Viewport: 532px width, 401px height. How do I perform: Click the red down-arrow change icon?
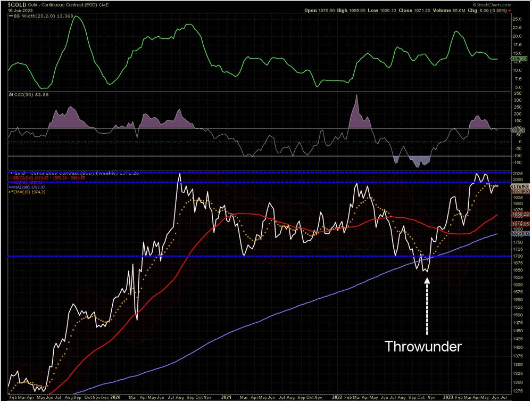click(x=510, y=11)
